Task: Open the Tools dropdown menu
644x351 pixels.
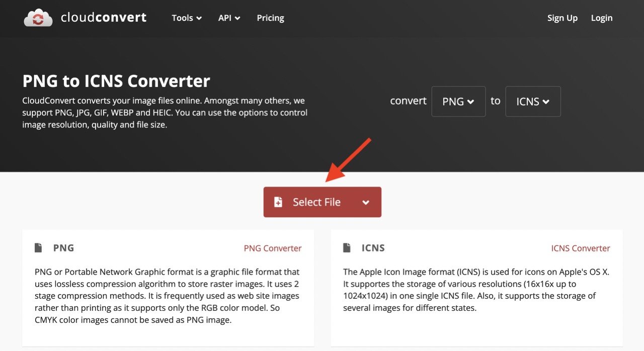Action: click(187, 18)
